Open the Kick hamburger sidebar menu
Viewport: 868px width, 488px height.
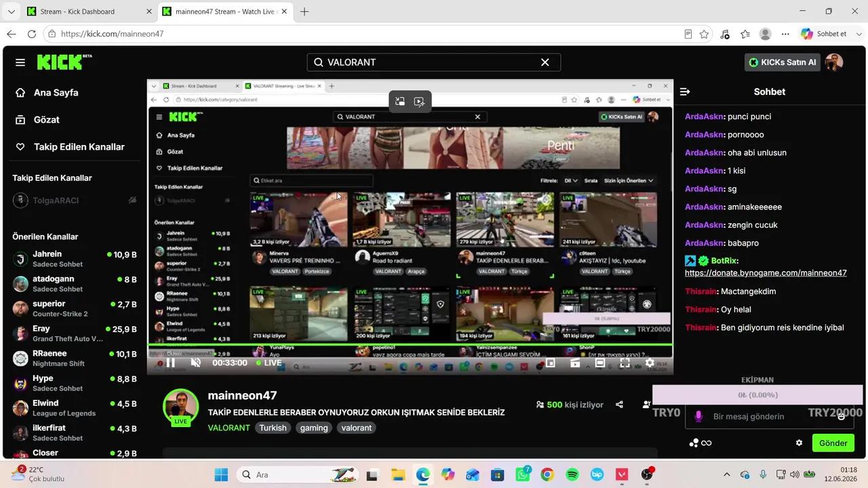pos(20,62)
